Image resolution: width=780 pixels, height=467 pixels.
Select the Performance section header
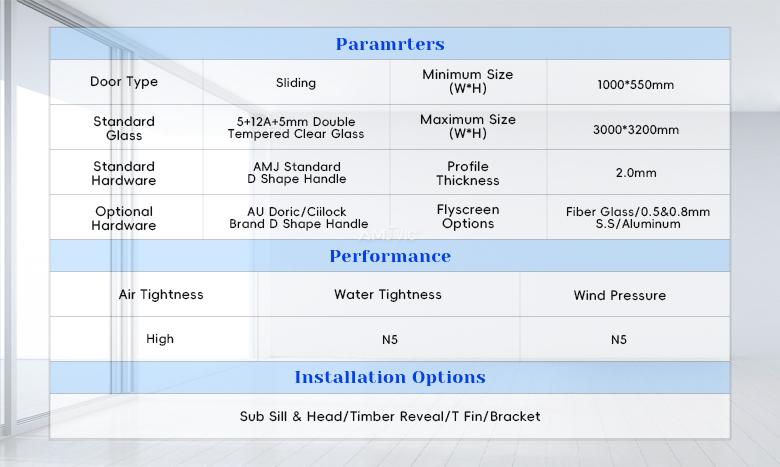(390, 256)
